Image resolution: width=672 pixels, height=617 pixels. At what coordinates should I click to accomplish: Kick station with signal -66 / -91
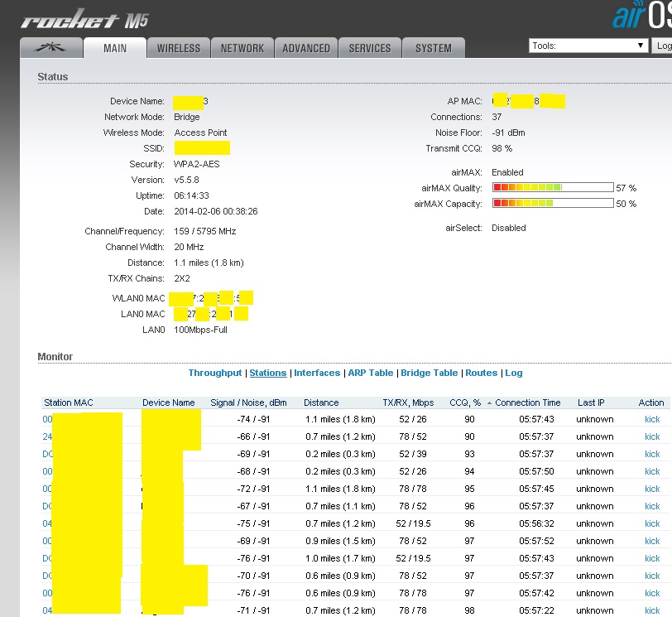click(x=652, y=436)
